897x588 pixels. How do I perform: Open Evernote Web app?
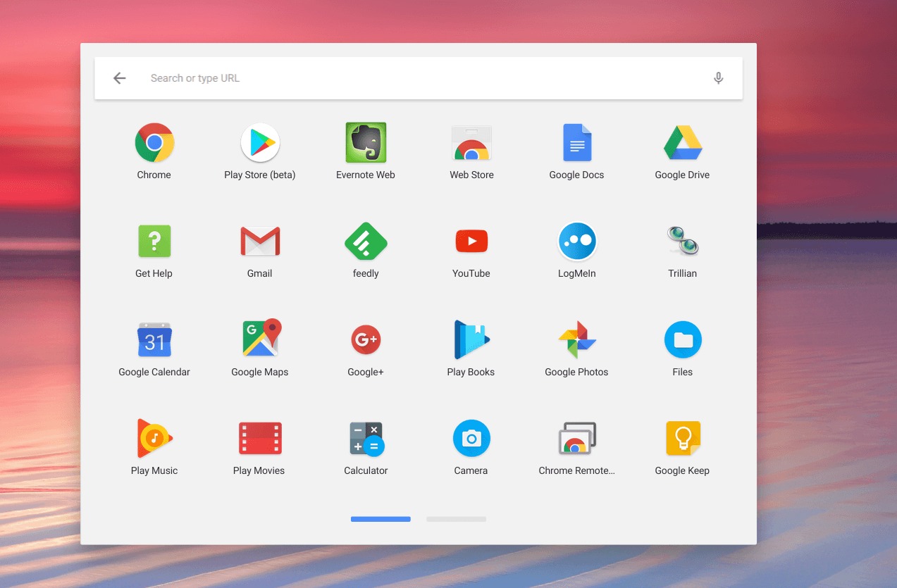tap(366, 143)
